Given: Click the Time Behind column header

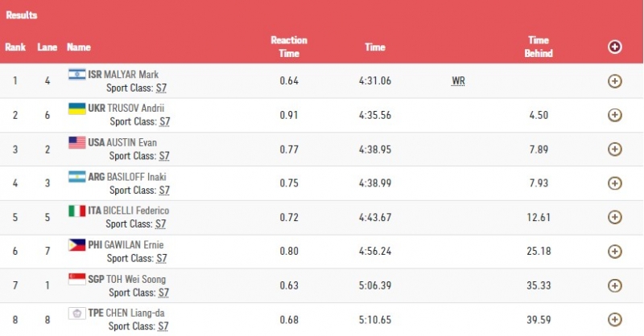Looking at the screenshot, I should pos(539,47).
